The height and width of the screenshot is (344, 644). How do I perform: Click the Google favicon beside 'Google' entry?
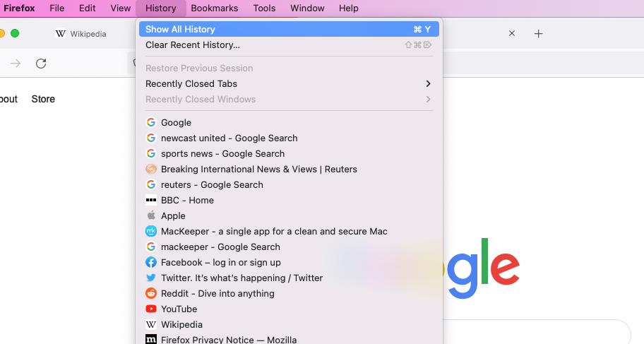click(x=151, y=122)
